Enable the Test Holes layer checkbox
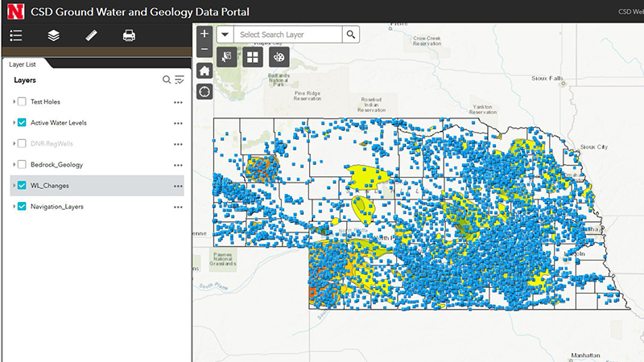The image size is (644, 362). (x=22, y=101)
